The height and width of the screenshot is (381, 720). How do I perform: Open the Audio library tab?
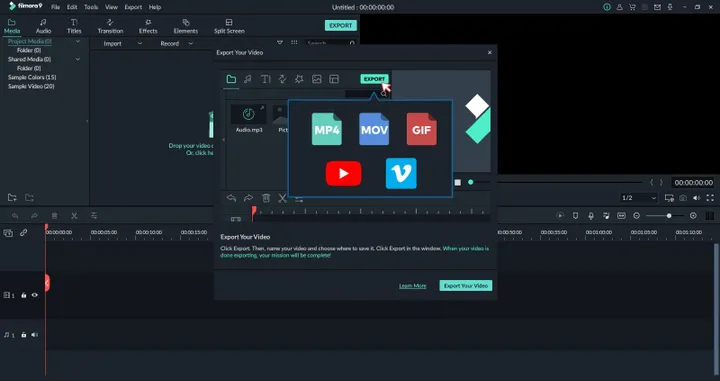43,26
